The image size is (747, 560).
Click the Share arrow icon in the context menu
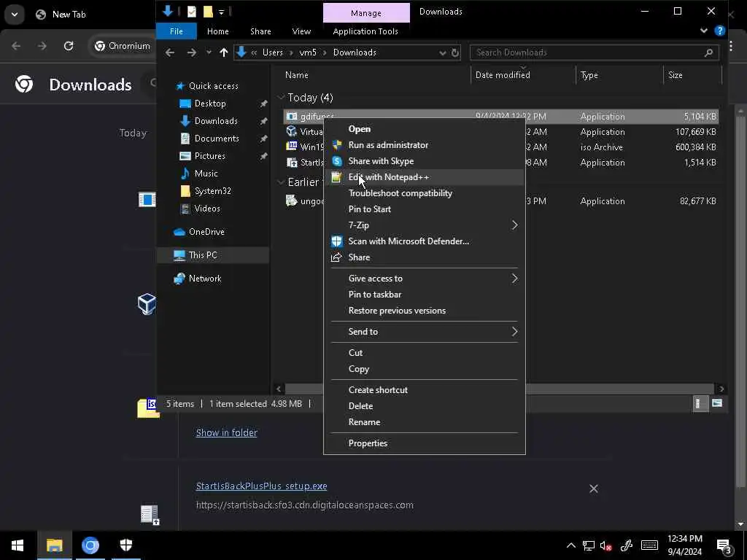coord(336,257)
